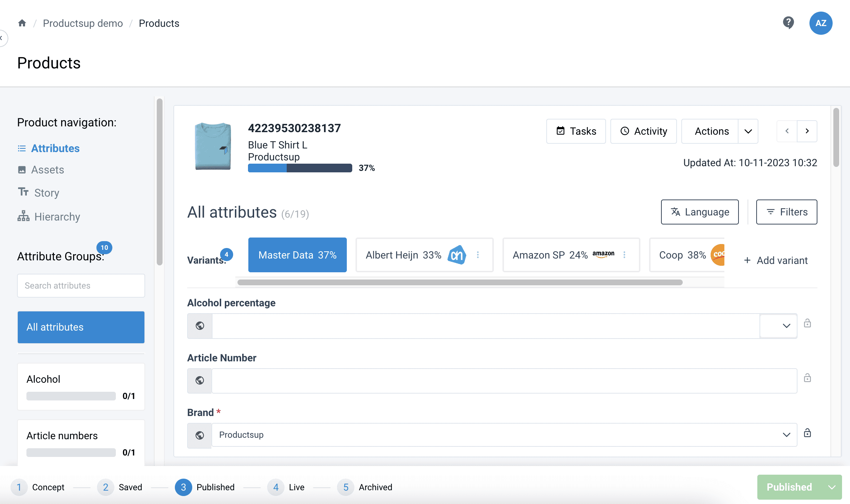This screenshot has width=850, height=504.
Task: Toggle lock on Brand attribute
Action: pyautogui.click(x=807, y=433)
